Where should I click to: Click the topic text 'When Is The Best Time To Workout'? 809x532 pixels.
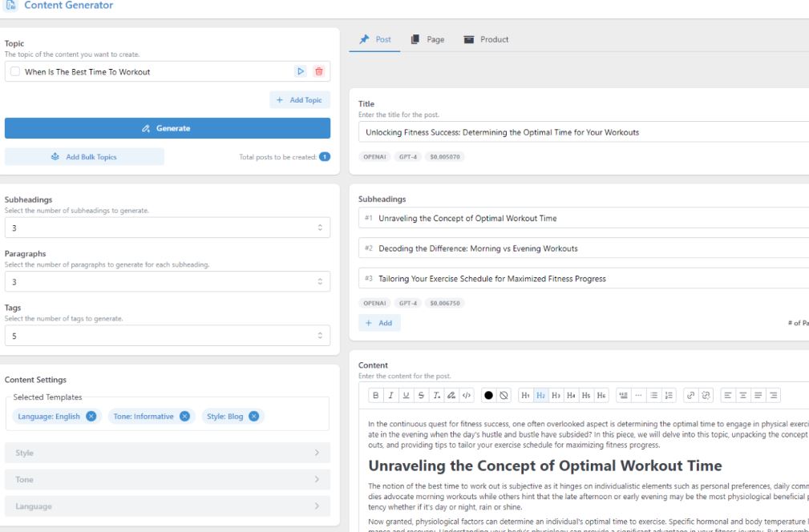pos(87,71)
